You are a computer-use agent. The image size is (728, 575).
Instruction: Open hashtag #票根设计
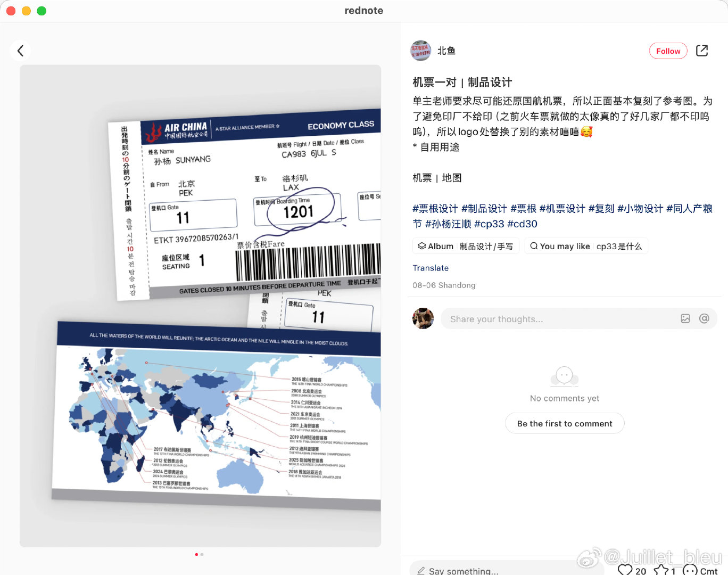click(435, 209)
